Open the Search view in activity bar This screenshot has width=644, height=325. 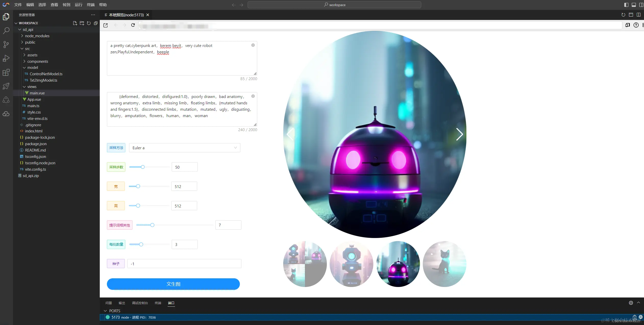pyautogui.click(x=6, y=31)
